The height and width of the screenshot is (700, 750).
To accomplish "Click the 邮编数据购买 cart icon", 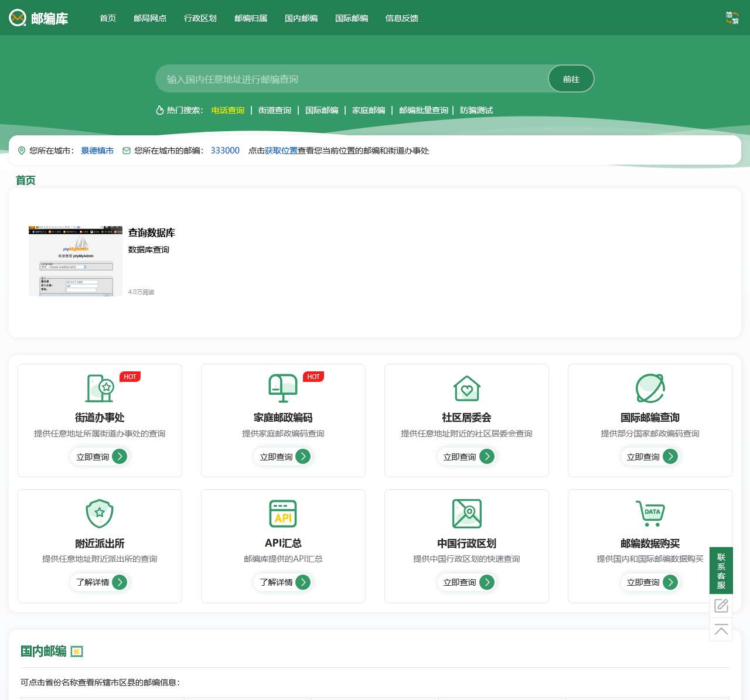I will pos(650,514).
